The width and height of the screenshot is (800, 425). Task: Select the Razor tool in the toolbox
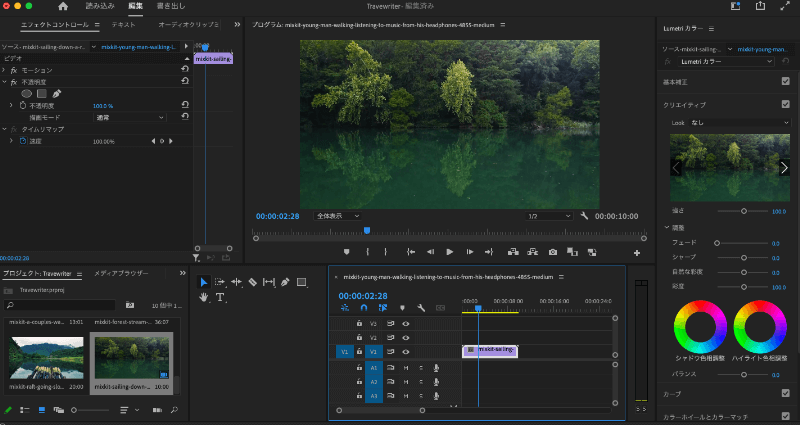[x=253, y=282]
